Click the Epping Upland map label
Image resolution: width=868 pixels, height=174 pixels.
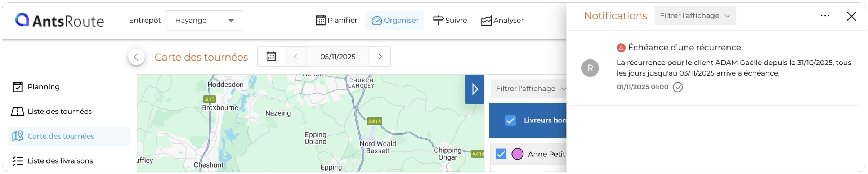pos(316,138)
